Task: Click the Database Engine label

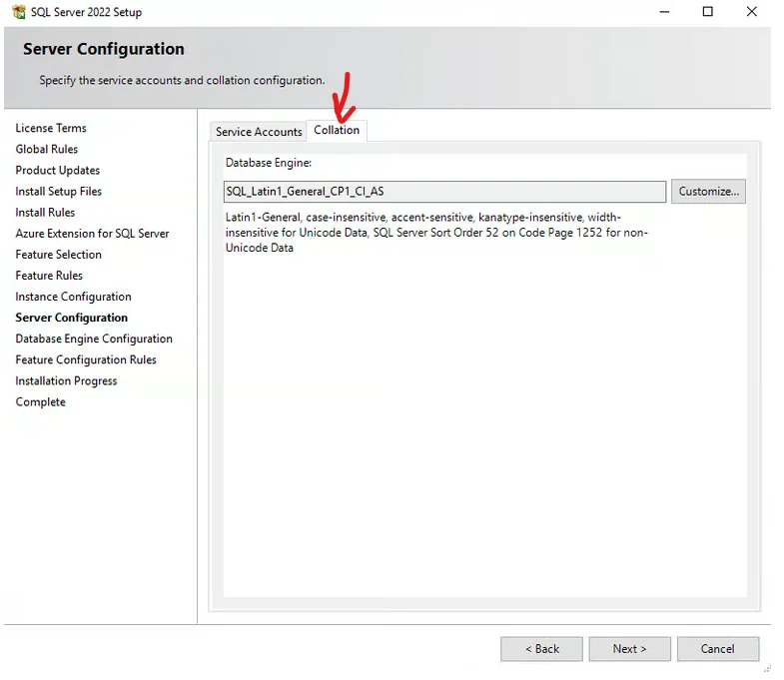Action: (x=269, y=163)
